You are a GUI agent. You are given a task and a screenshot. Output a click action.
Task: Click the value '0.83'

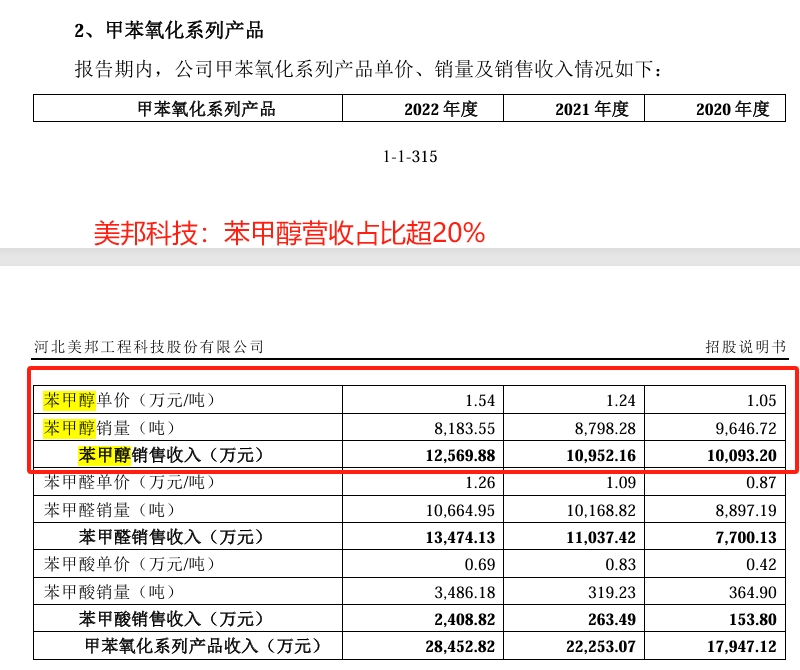621,565
